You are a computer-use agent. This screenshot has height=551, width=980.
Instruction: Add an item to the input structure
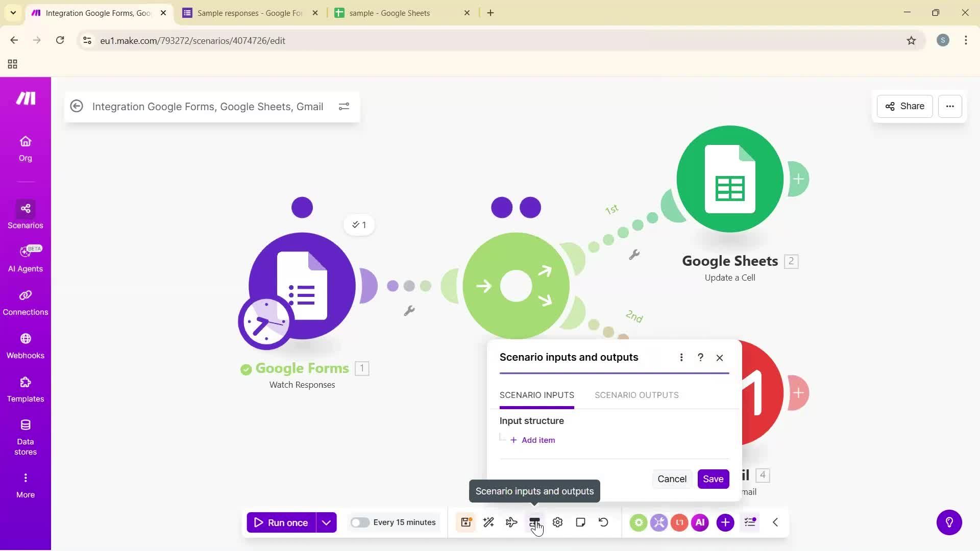pos(532,440)
